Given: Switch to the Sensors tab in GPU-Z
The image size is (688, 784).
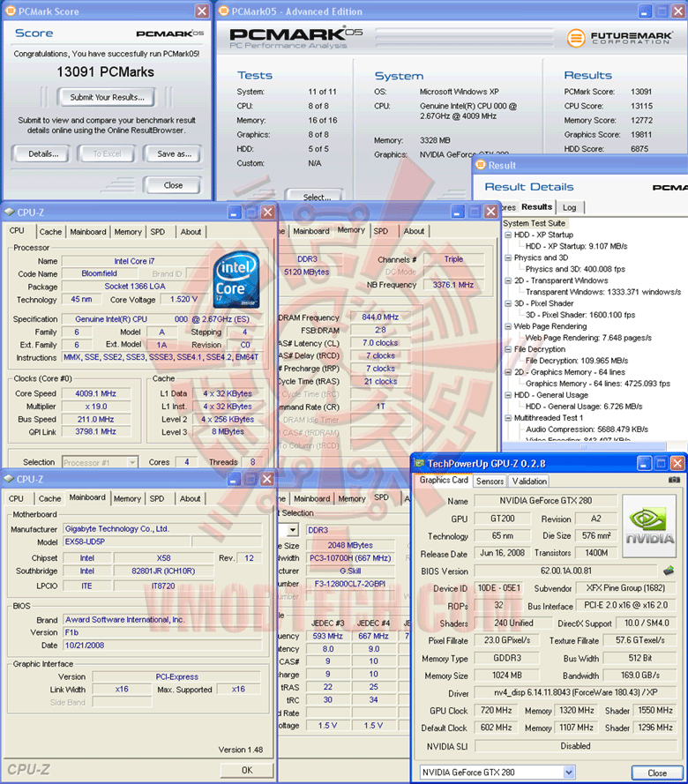Looking at the screenshot, I should (490, 481).
